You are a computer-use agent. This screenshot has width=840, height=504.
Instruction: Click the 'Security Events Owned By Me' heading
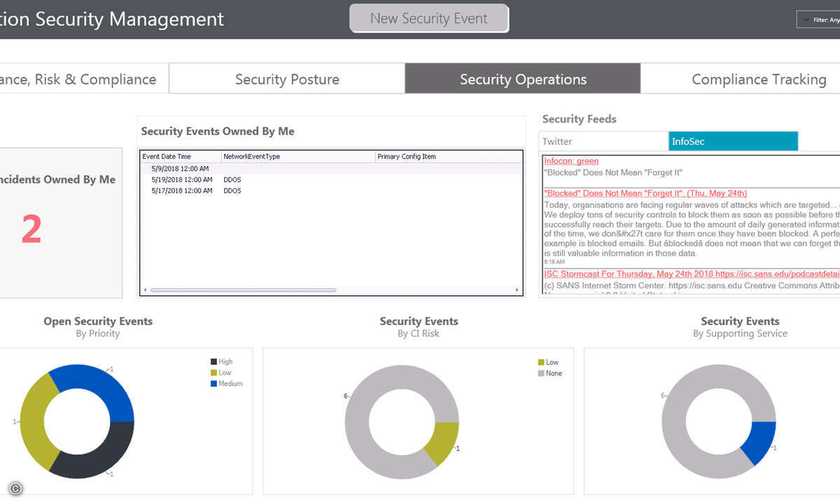click(218, 131)
